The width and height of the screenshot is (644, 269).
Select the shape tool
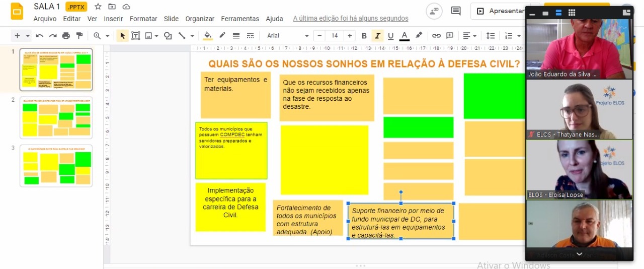(x=168, y=36)
